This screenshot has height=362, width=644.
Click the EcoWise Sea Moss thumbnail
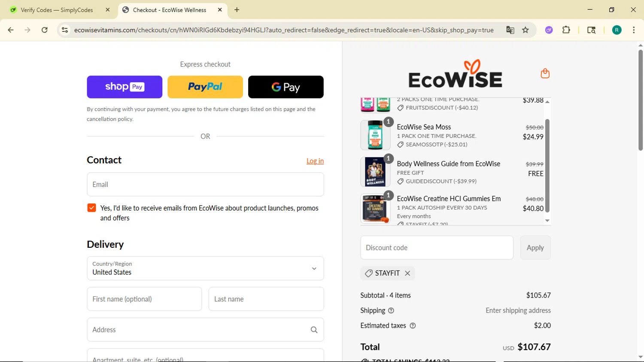[375, 135]
